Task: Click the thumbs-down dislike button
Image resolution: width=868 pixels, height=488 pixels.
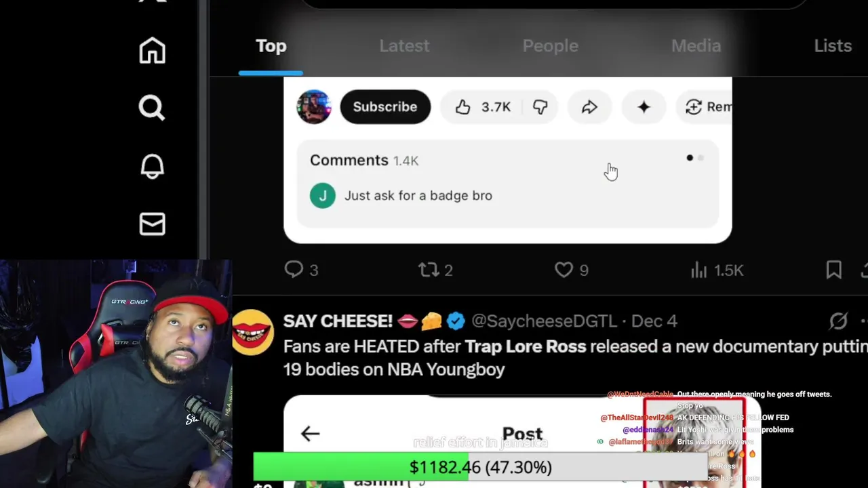Action: coord(540,106)
